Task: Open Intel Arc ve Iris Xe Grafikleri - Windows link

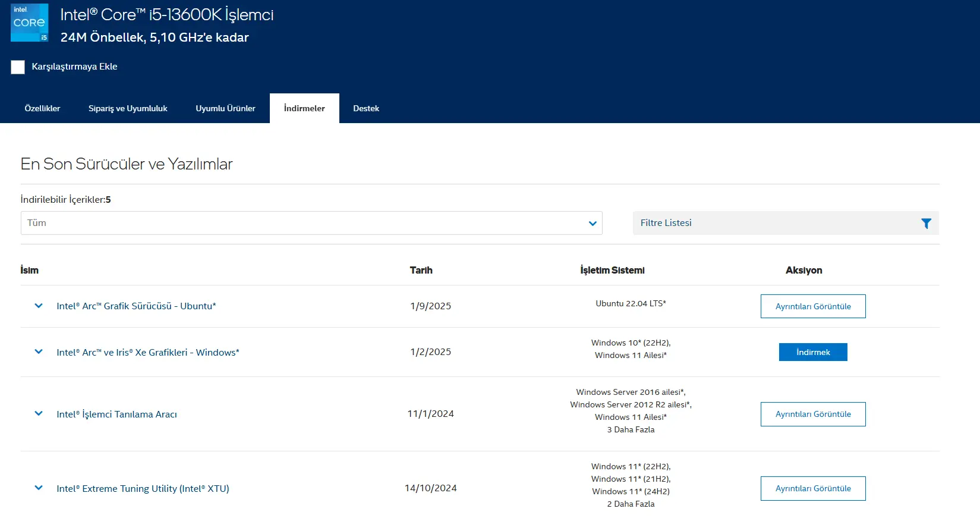Action: coord(148,352)
